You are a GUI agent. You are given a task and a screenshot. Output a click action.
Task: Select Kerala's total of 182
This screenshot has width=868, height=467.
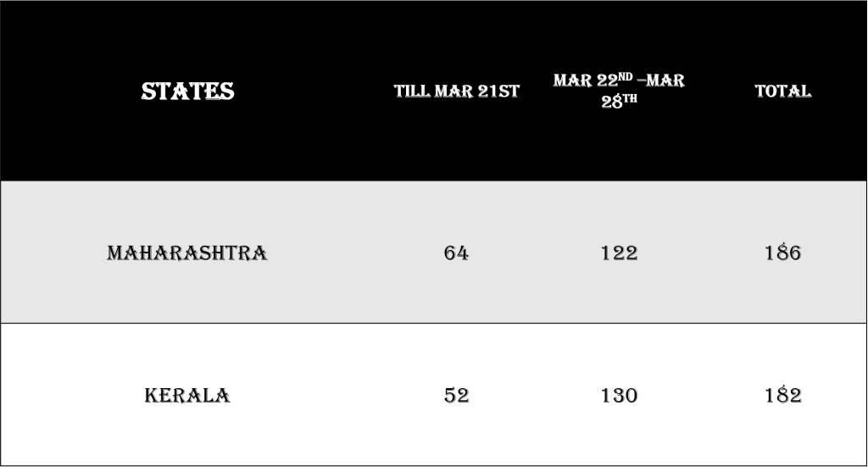[x=782, y=396]
